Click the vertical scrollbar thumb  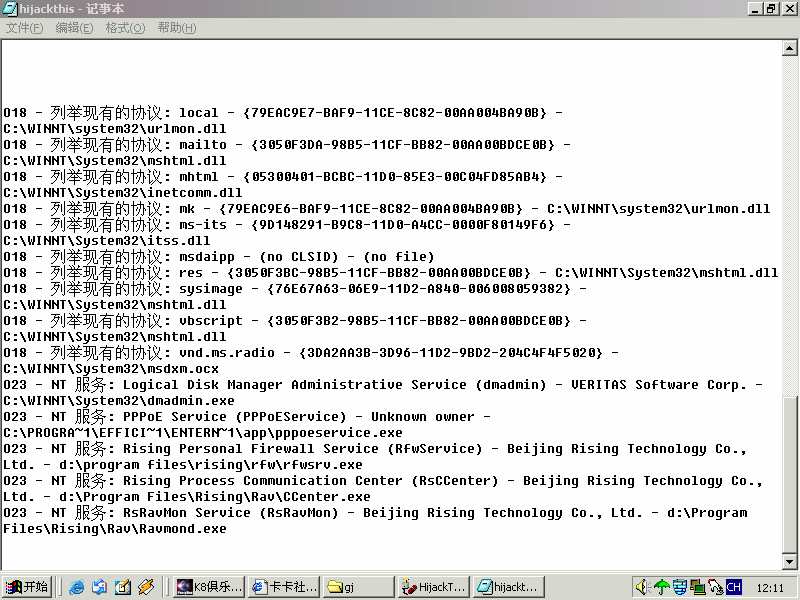[x=789, y=474]
